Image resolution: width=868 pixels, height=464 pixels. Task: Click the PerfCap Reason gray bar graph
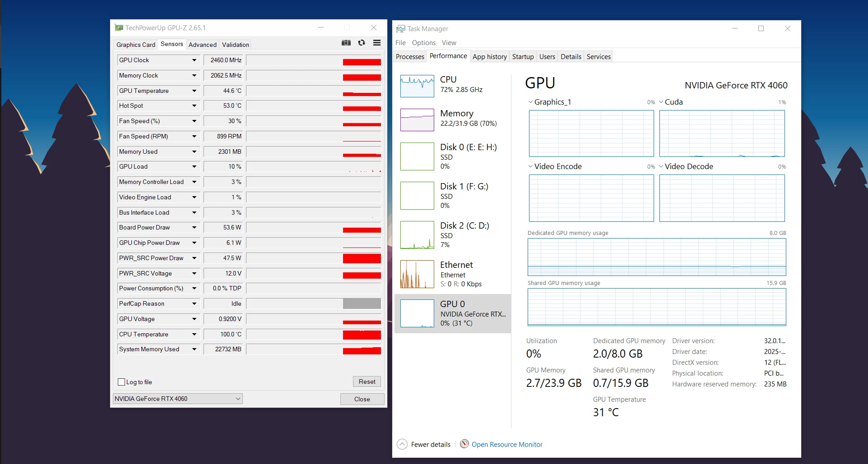click(362, 303)
